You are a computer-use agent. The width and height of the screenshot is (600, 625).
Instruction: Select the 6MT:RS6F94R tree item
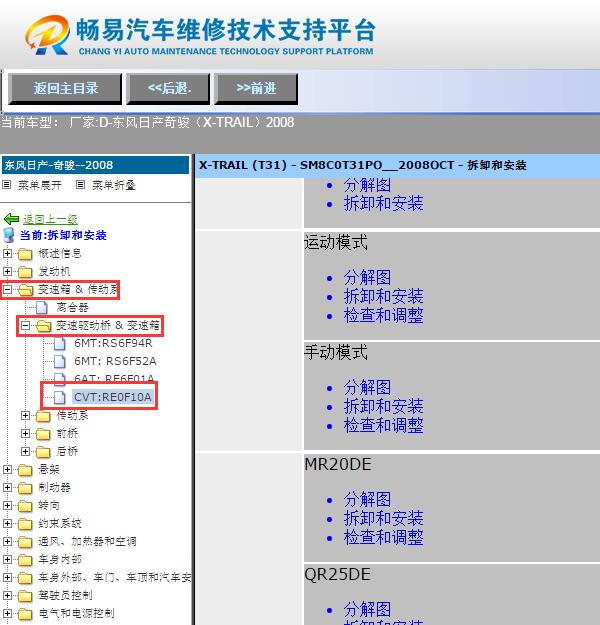point(113,343)
